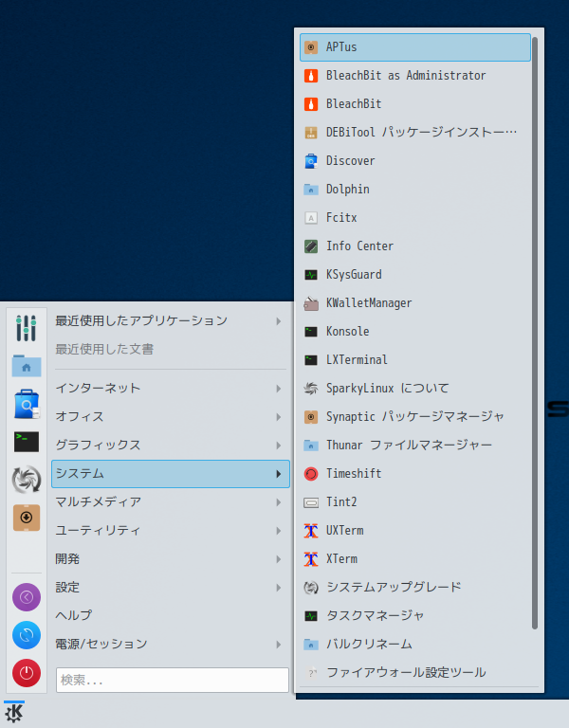Open the ヘルプ menu entry
Image resolution: width=569 pixels, height=728 pixels.
click(171, 615)
